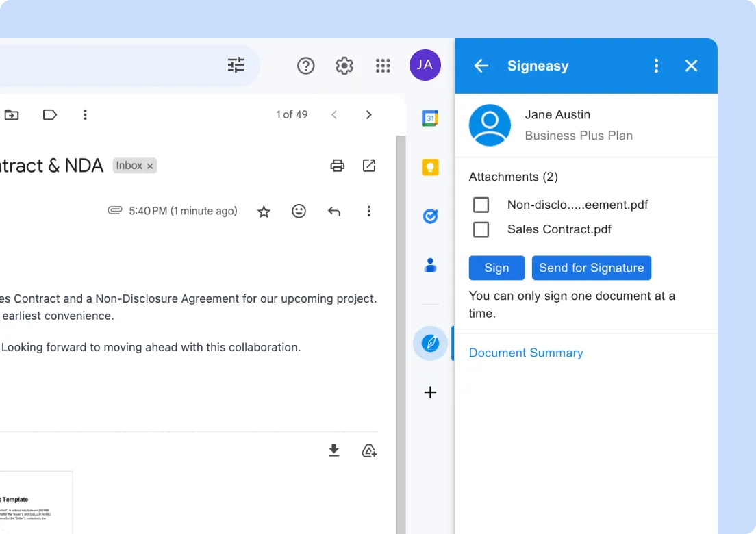Open attached template thumbnail preview
756x534 pixels.
pyautogui.click(x=36, y=503)
